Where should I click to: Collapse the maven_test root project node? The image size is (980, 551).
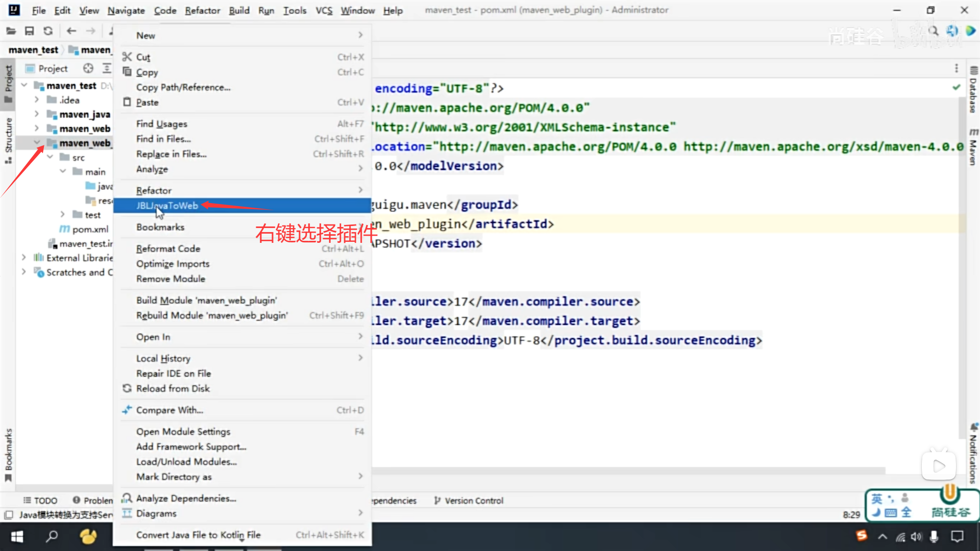24,85
